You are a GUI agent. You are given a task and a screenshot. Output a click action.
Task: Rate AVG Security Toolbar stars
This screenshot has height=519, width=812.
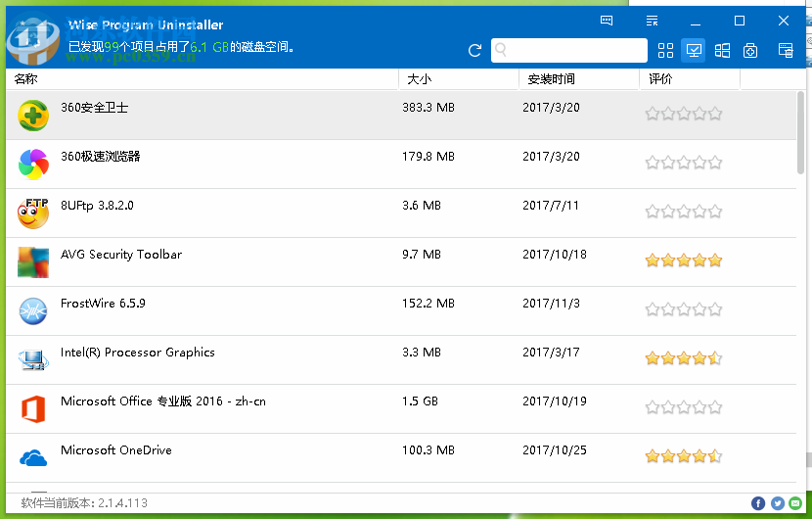point(684,260)
